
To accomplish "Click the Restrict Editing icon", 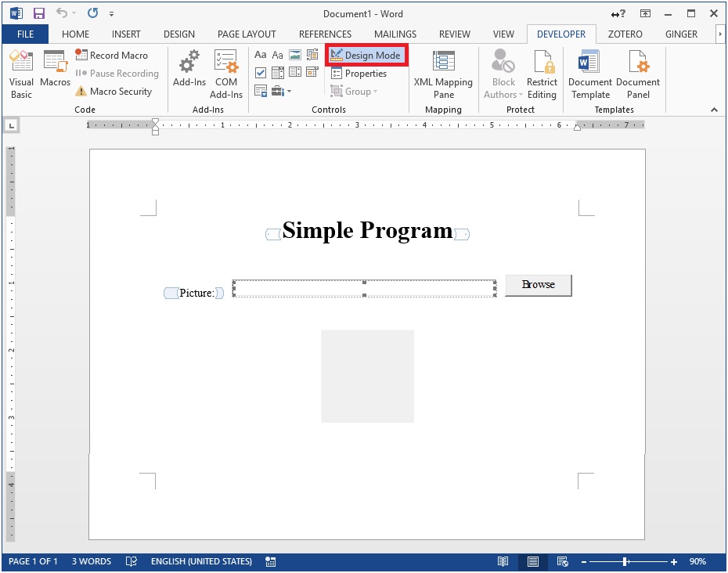I will (x=542, y=74).
